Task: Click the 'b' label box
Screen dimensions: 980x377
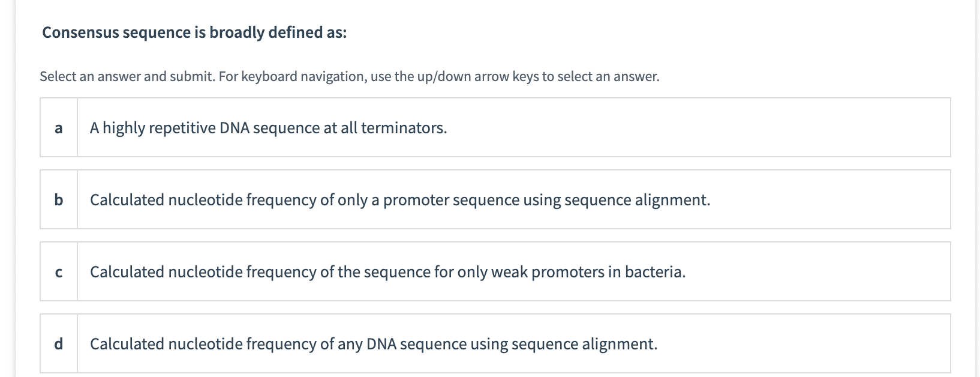Action: click(x=58, y=199)
